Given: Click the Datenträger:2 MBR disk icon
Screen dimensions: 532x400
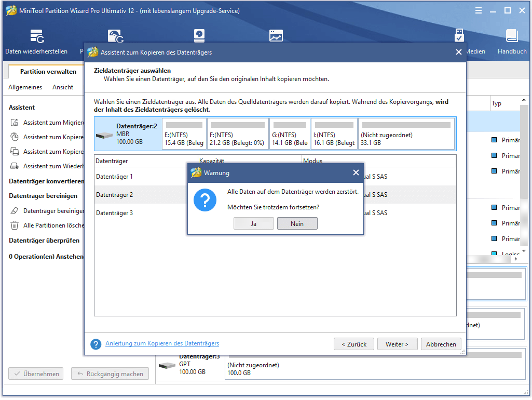Looking at the screenshot, I should (x=104, y=136).
